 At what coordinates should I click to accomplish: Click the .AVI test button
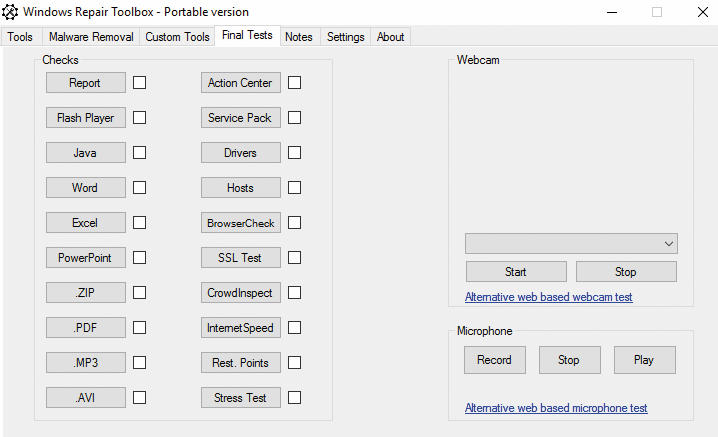[x=86, y=398]
